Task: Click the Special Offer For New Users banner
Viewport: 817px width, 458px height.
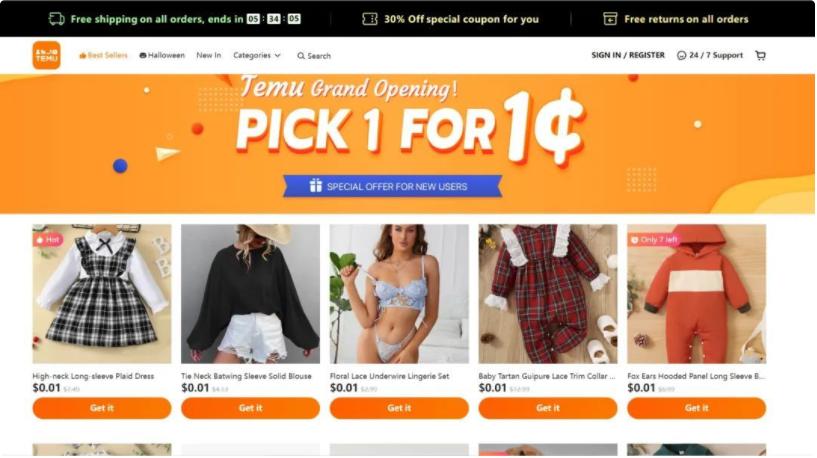Action: click(393, 186)
